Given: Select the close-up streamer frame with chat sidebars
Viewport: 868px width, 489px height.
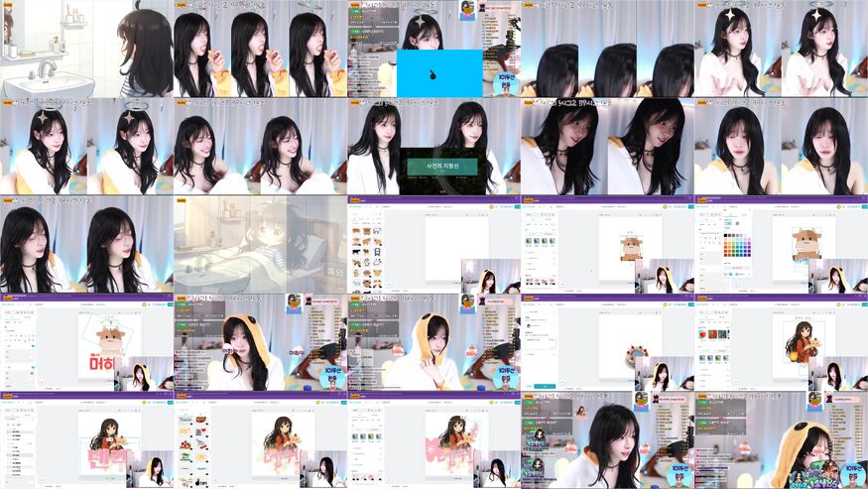Looking at the screenshot, I should click(607, 438).
